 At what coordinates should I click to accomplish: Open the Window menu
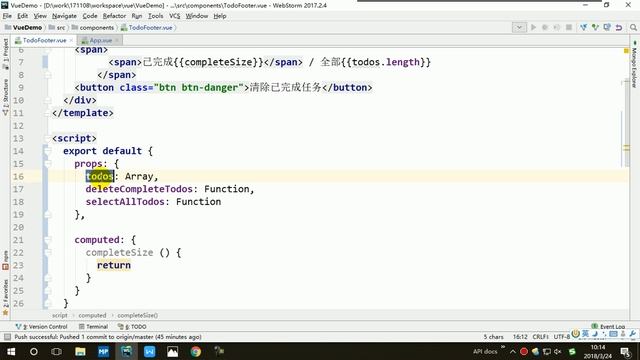point(197,16)
